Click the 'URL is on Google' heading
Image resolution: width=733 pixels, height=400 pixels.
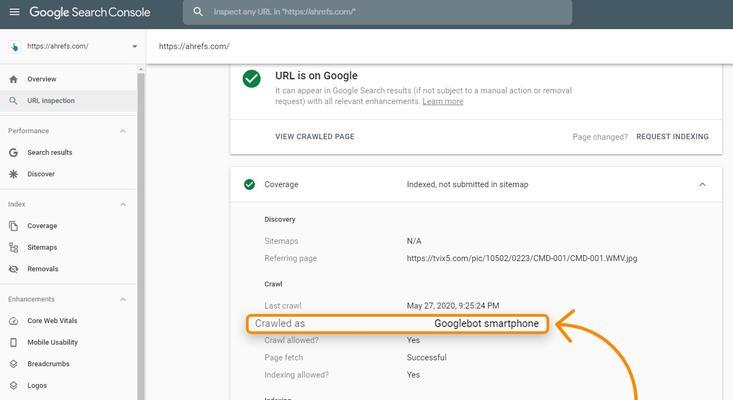(316, 76)
